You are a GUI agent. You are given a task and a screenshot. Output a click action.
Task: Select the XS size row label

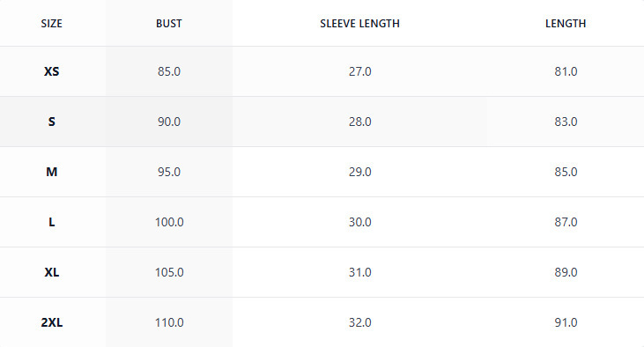pos(51,71)
